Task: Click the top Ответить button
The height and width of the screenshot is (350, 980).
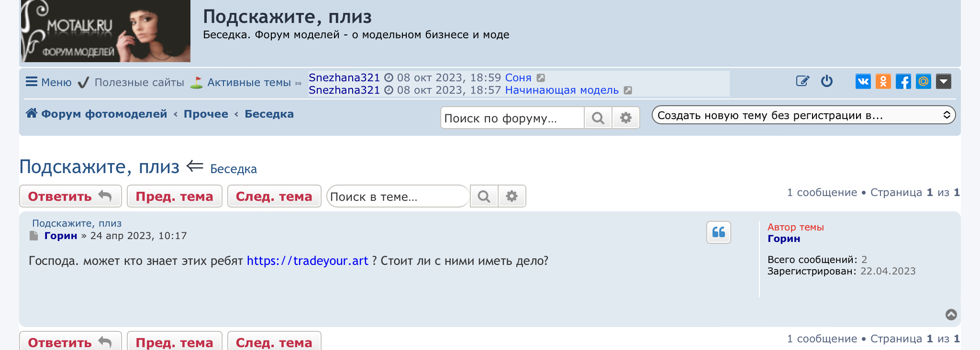Action: [x=70, y=197]
